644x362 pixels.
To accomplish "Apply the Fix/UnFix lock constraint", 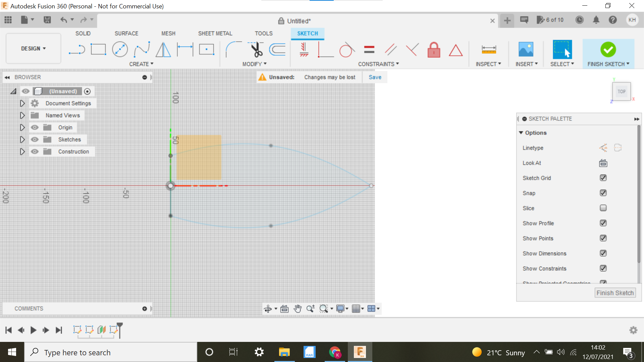I will (x=434, y=50).
